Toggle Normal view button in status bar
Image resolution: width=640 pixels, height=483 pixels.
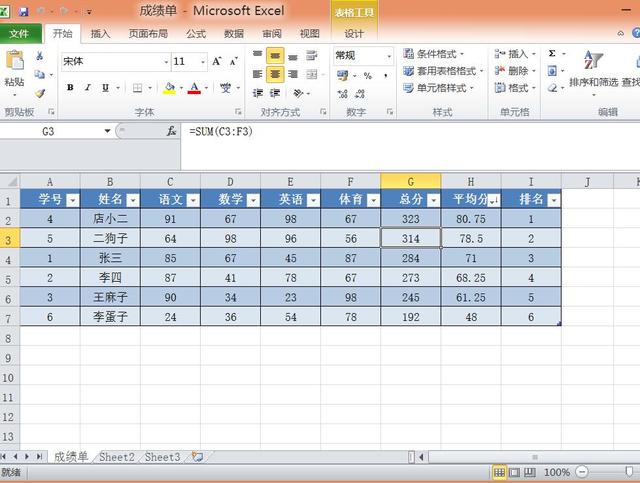pos(497,472)
